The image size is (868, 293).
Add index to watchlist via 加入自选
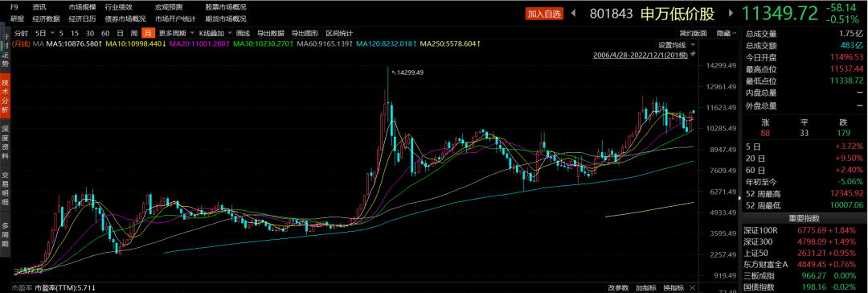543,14
